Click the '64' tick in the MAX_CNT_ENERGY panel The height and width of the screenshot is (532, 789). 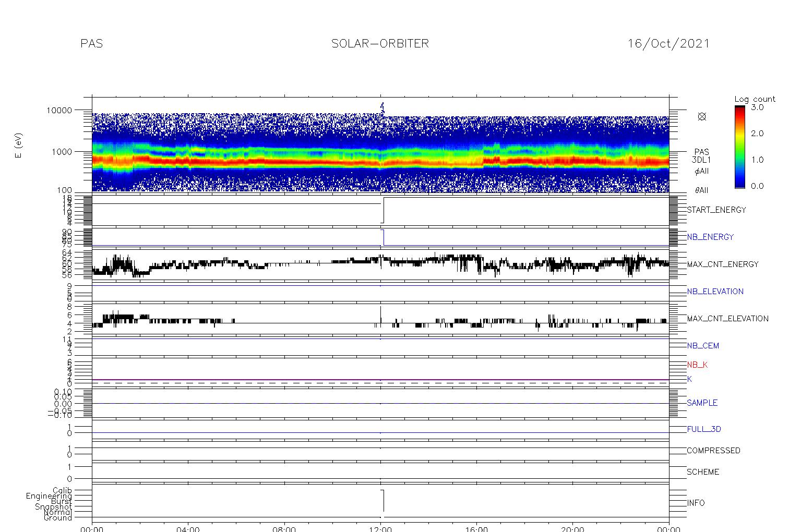pos(67,252)
